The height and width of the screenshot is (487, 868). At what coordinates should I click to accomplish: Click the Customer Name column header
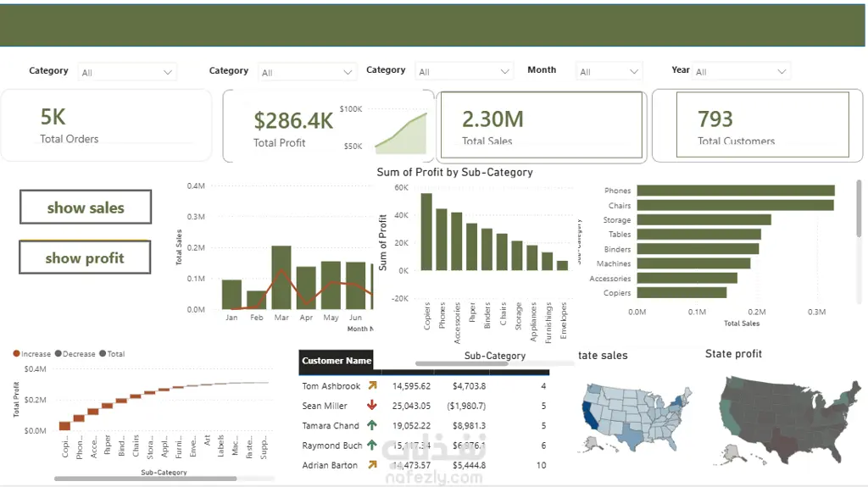336,361
